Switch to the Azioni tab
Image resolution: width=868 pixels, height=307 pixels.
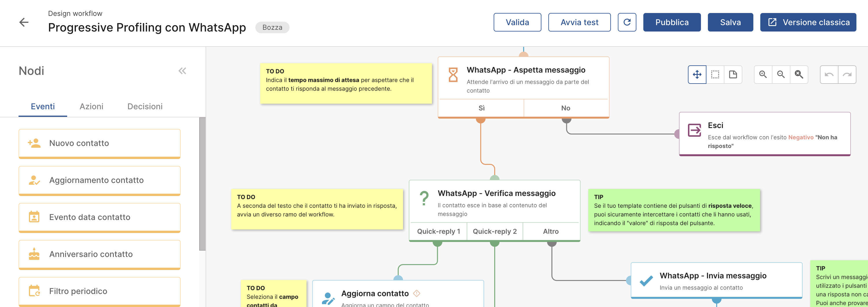point(91,106)
